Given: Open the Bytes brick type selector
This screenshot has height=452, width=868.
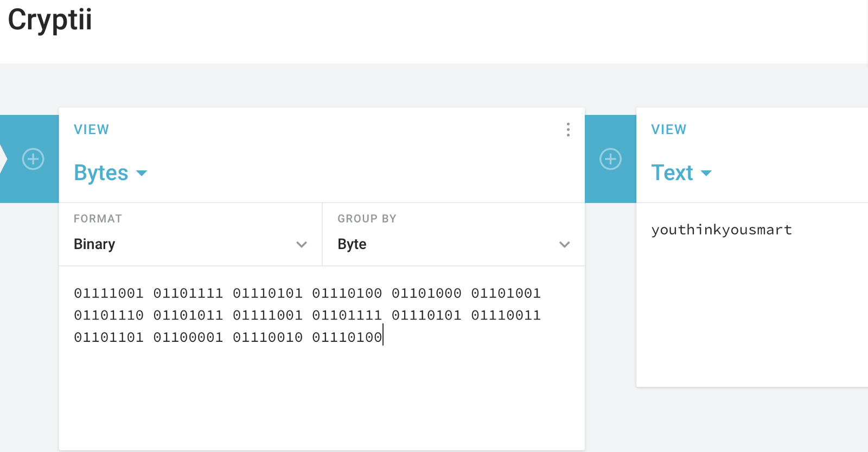Looking at the screenshot, I should tap(111, 173).
